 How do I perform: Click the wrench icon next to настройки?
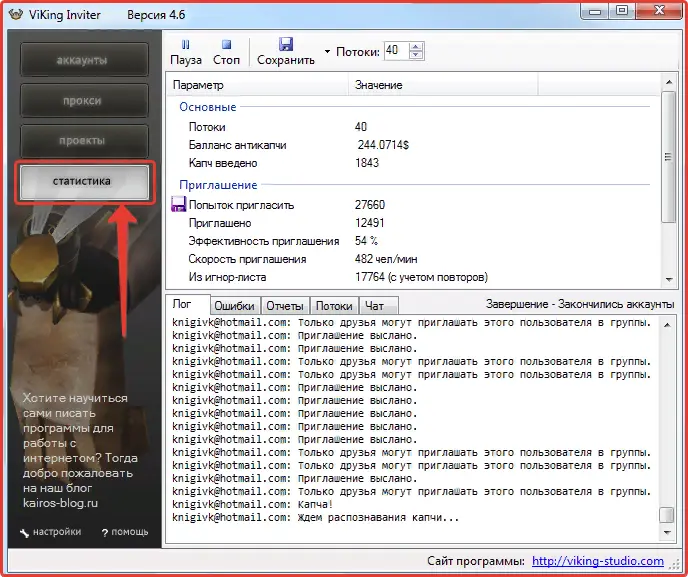[x=25, y=533]
